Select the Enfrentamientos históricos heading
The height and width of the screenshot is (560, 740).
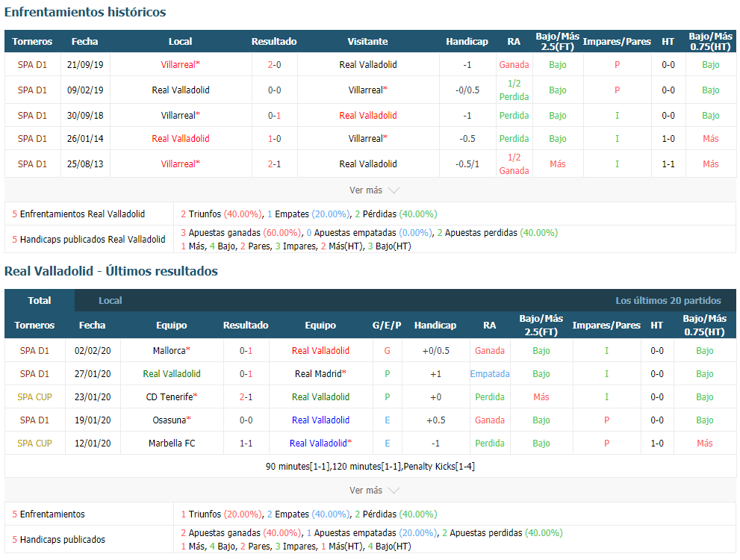[85, 12]
